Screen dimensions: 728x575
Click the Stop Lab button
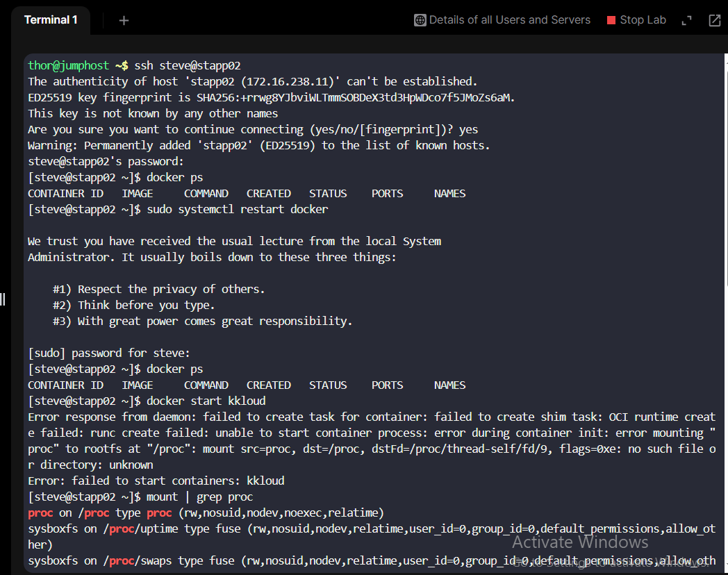click(x=636, y=20)
